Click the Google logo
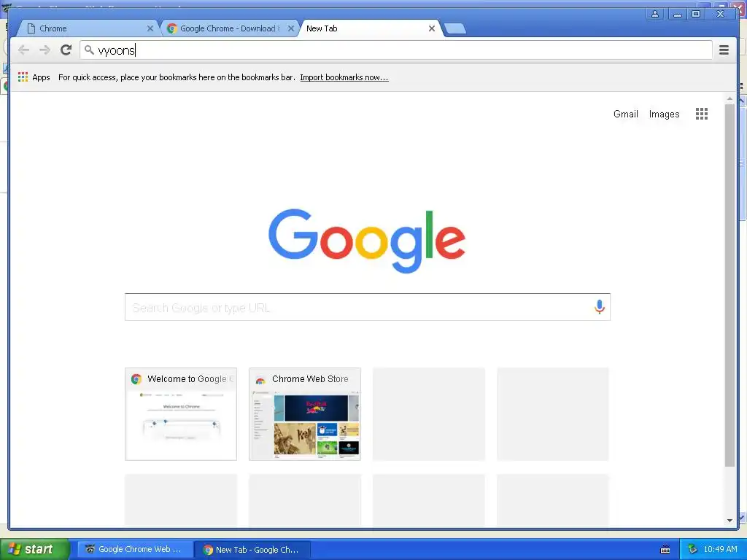747x560 pixels. 367,241
